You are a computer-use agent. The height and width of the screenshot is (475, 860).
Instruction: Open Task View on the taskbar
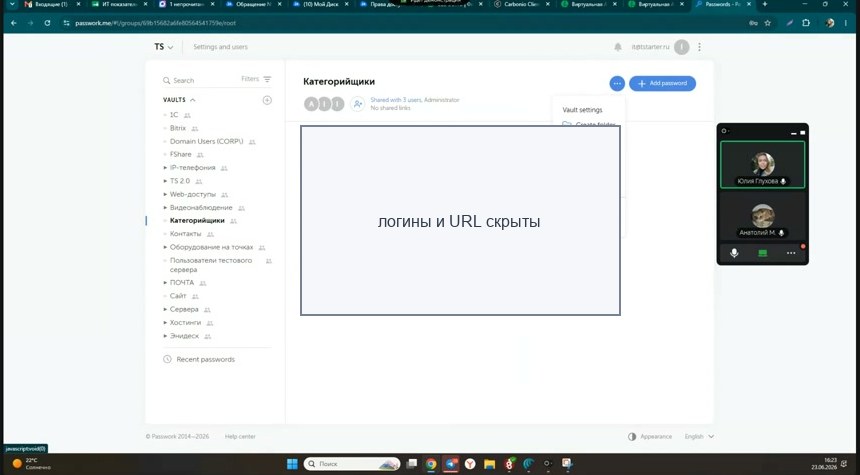coord(411,464)
